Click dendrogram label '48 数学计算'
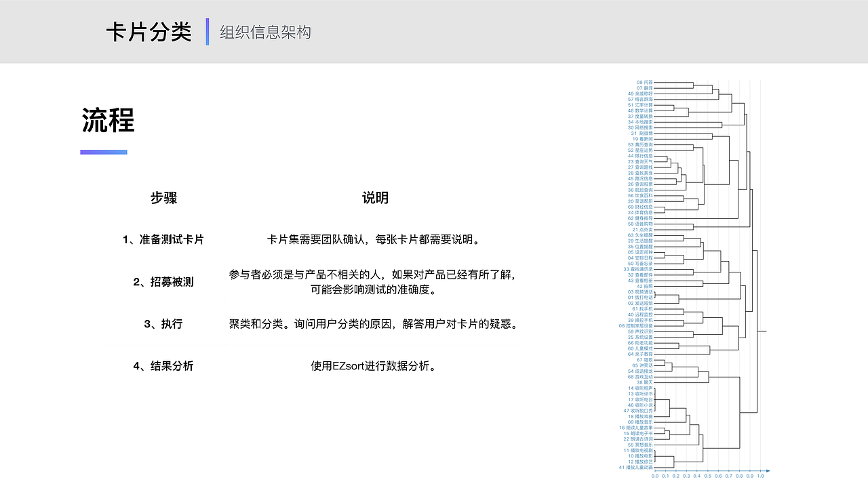868x488 pixels. pos(641,110)
